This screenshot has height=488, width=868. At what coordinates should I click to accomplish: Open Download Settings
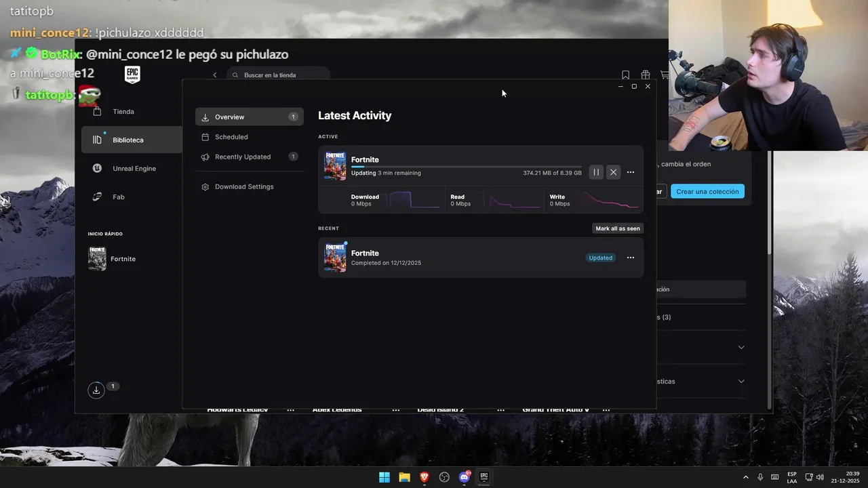tap(250, 186)
